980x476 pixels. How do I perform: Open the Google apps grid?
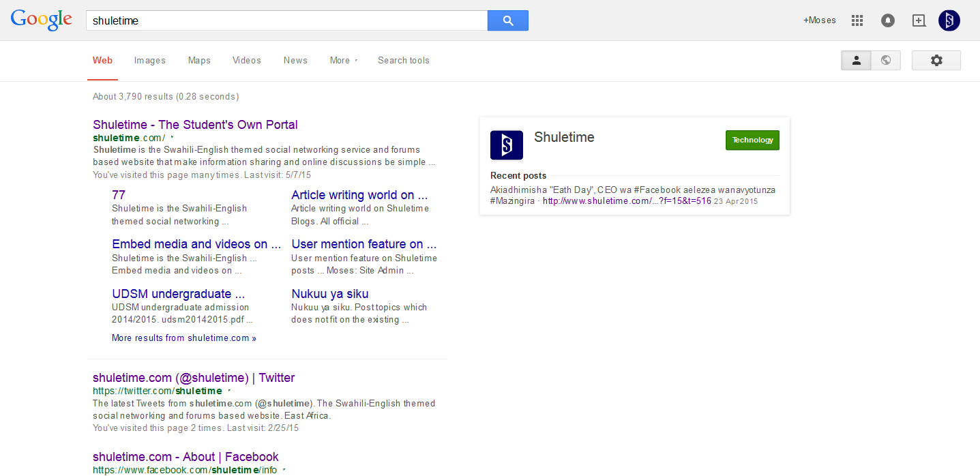tap(857, 20)
